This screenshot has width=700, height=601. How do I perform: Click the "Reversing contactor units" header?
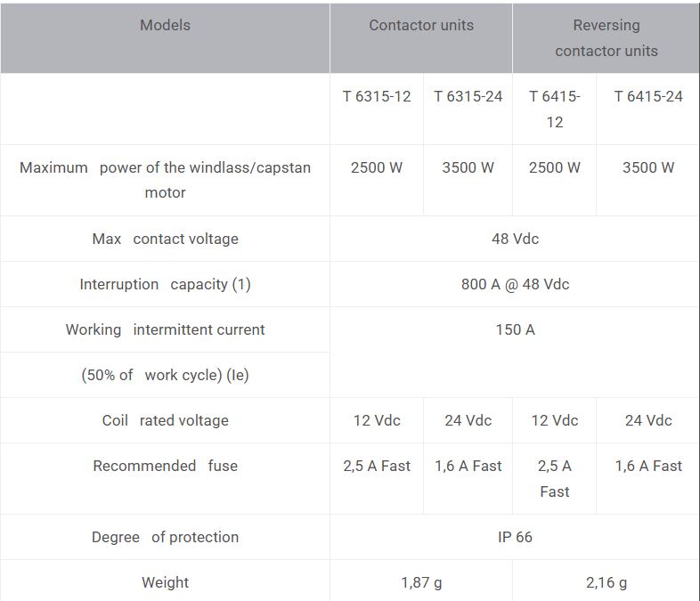tap(606, 37)
